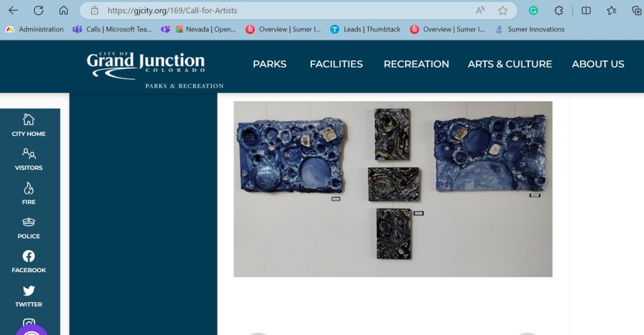Open the Facilities navigation menu
The image size is (644, 335).
336,64
